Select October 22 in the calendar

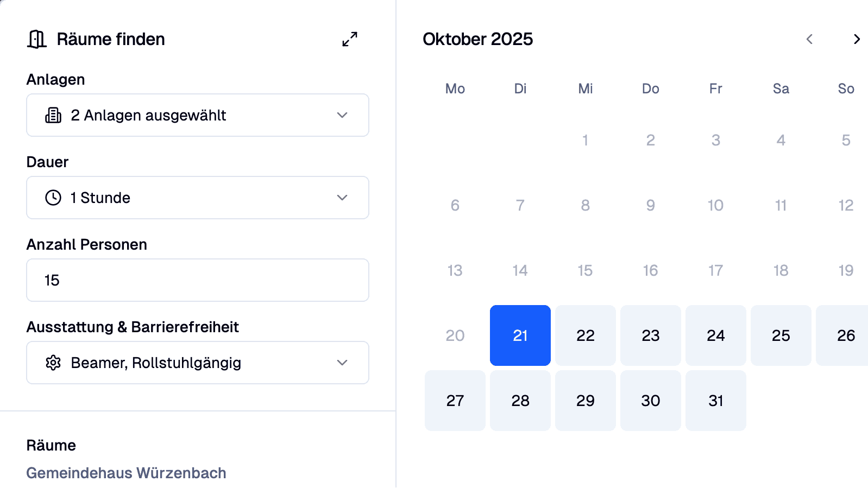585,335
